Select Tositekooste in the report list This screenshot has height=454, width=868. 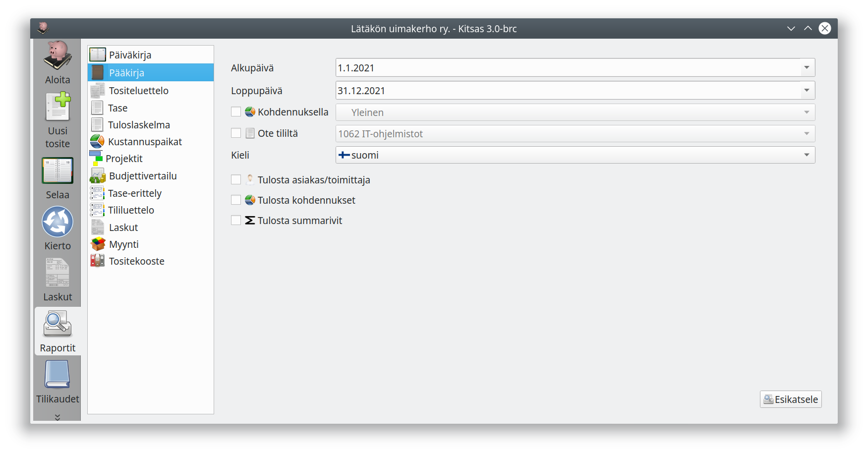pos(151,261)
